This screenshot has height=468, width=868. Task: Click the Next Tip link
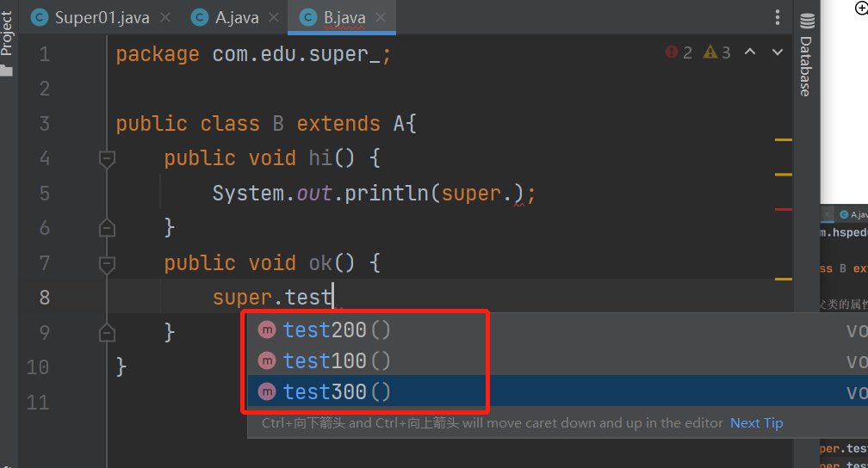coord(756,422)
